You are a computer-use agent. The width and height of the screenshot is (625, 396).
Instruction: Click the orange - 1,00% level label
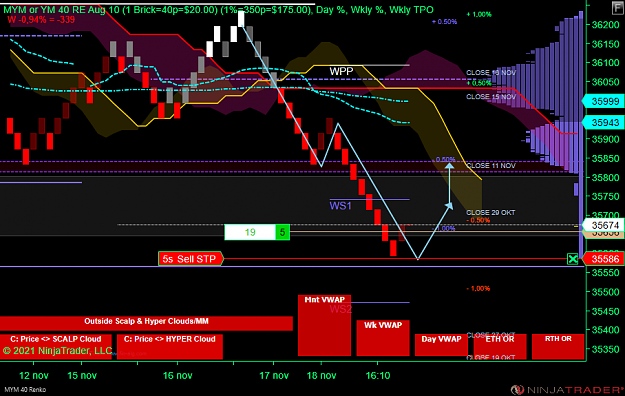click(x=478, y=288)
